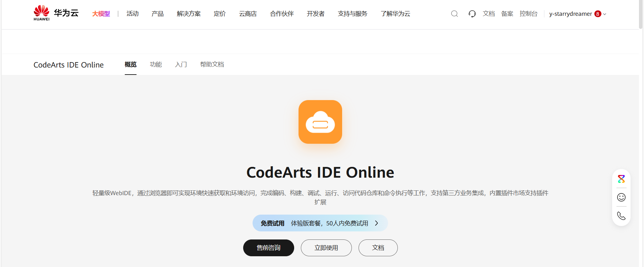The image size is (644, 267).
Task: Open the 支持与服务 navigation menu
Action: 353,14
